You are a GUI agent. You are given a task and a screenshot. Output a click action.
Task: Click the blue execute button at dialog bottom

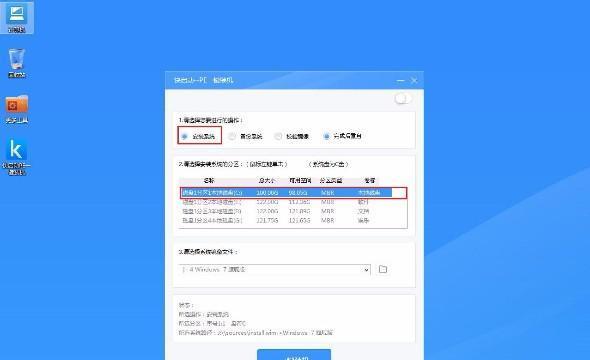pos(294,354)
